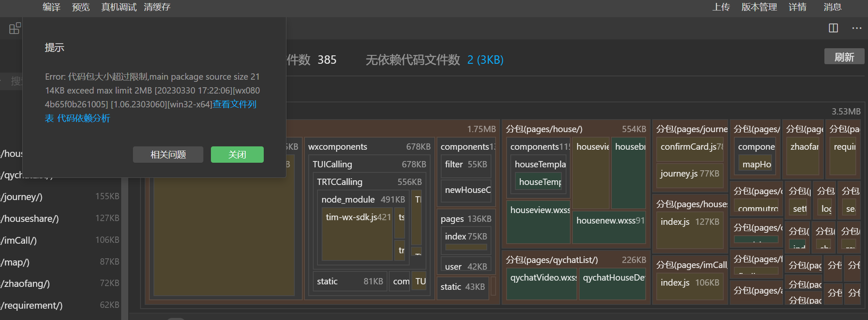Image resolution: width=868 pixels, height=320 pixels.
Task: Click the 相关问题 button in the dialog
Action: point(168,154)
